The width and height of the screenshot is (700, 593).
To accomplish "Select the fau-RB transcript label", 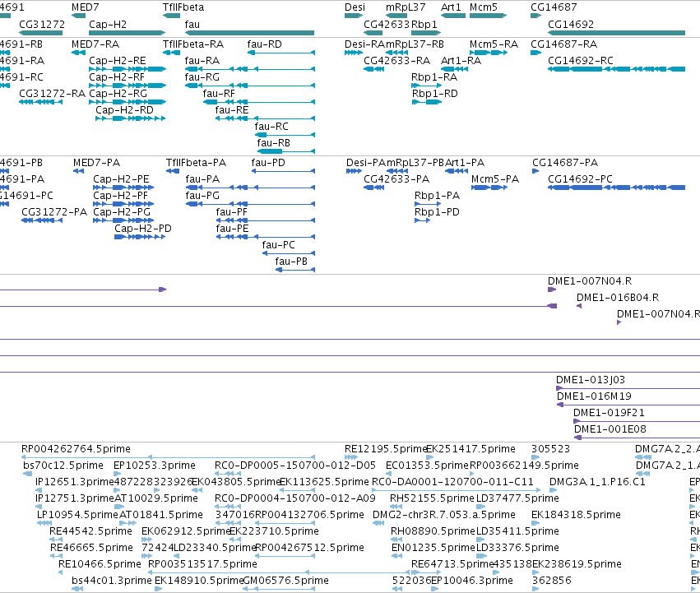I will (273, 143).
